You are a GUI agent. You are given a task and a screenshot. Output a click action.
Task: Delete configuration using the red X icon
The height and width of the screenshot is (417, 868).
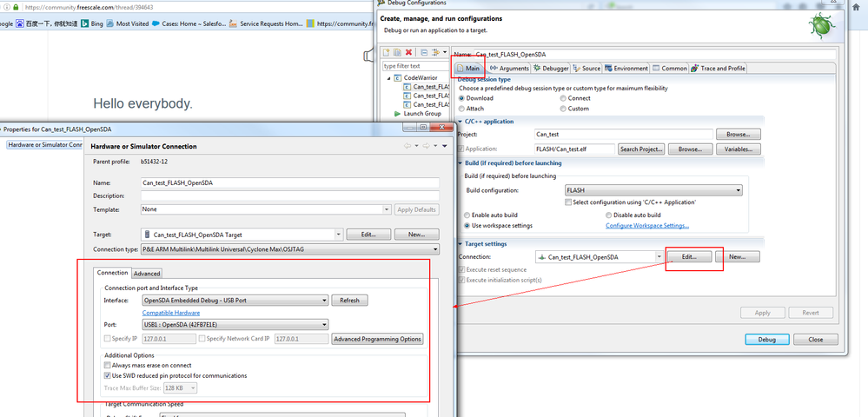408,53
